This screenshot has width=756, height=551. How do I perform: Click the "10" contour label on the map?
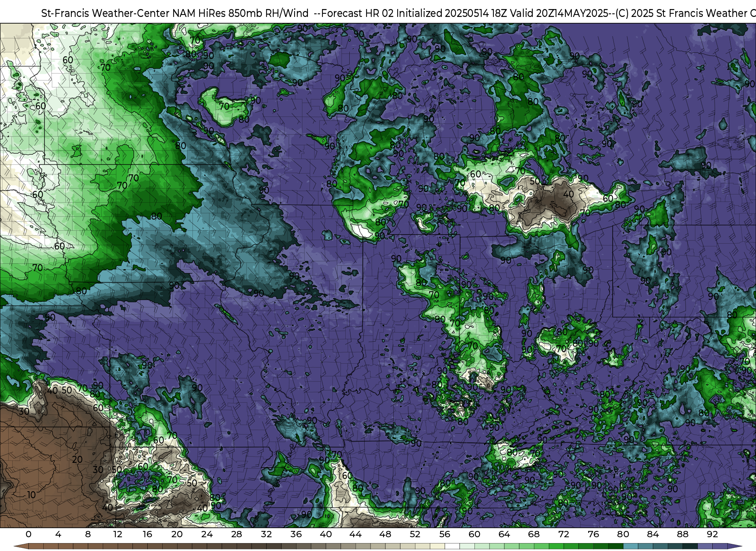click(31, 495)
